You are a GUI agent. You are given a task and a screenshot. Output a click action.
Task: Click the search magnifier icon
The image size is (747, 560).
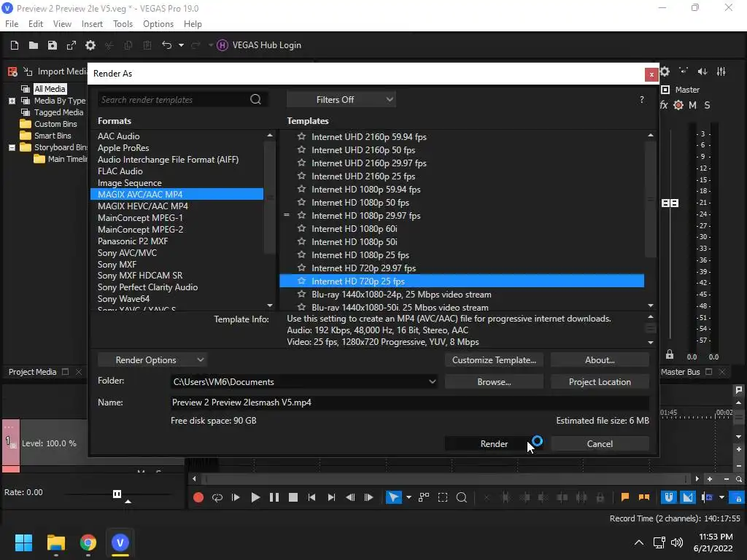coord(256,99)
